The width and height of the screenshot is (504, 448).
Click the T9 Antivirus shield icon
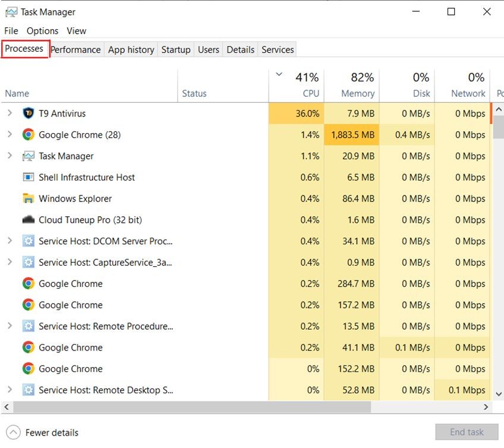pos(28,113)
